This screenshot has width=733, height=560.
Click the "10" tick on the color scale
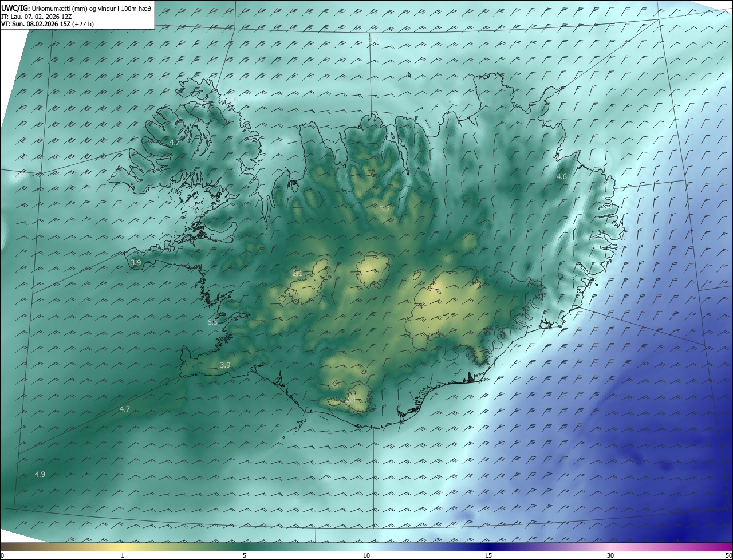(x=366, y=555)
